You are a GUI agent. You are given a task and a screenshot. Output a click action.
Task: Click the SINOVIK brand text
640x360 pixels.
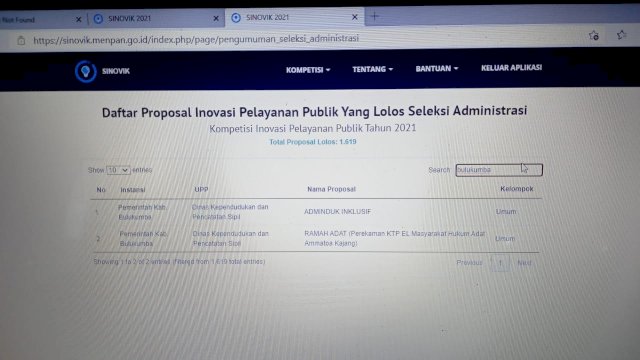coord(116,71)
